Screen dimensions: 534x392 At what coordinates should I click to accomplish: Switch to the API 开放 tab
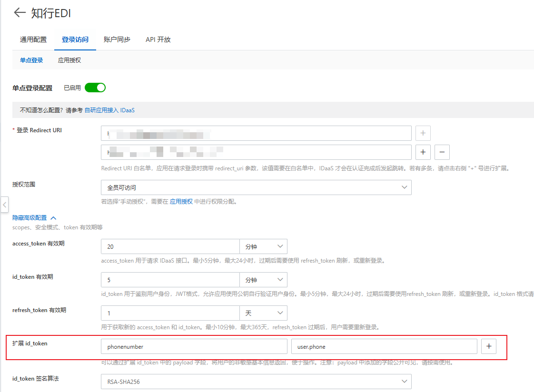pyautogui.click(x=158, y=40)
